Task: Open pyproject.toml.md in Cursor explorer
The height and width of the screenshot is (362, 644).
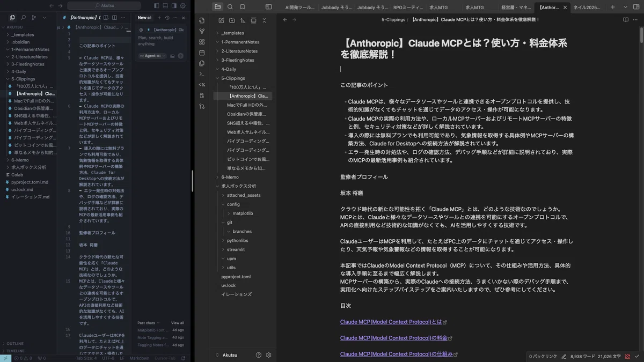Action: [30, 182]
